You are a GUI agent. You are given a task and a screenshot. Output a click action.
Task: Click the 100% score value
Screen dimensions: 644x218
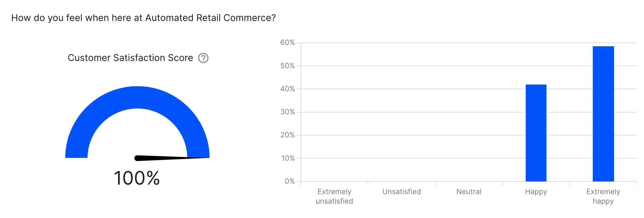[x=137, y=178]
